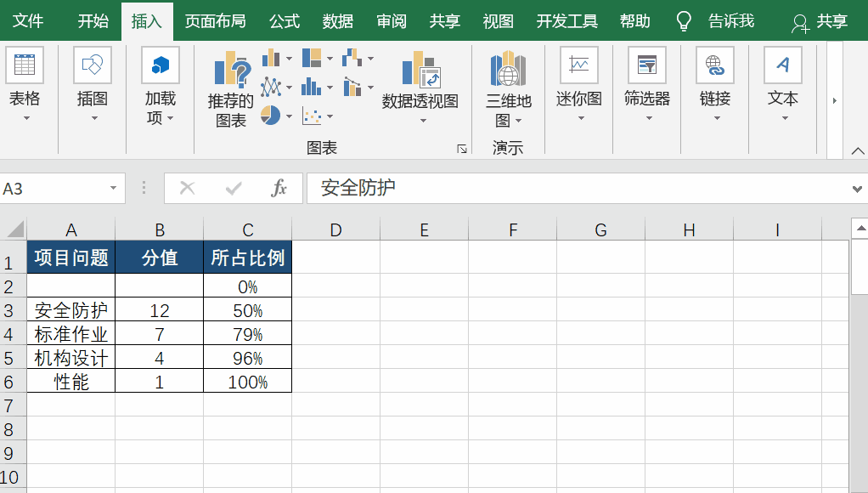Open the 插图 illustrations icon
868x493 pixels.
pos(92,65)
